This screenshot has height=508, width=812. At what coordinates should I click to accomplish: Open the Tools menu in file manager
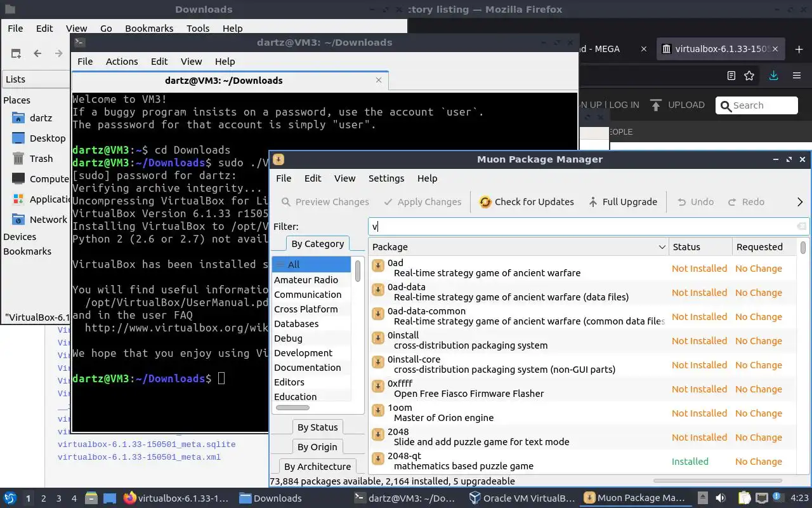198,29
